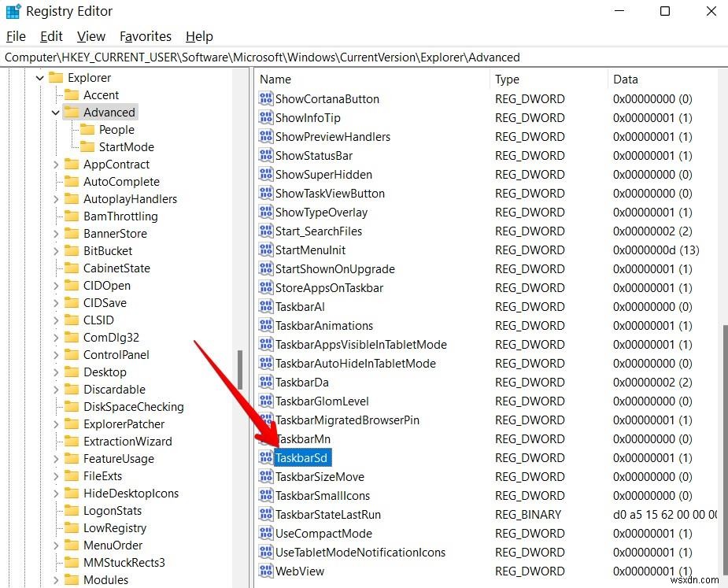Collapse the Advanced key
728x588 pixels.
(x=54, y=112)
